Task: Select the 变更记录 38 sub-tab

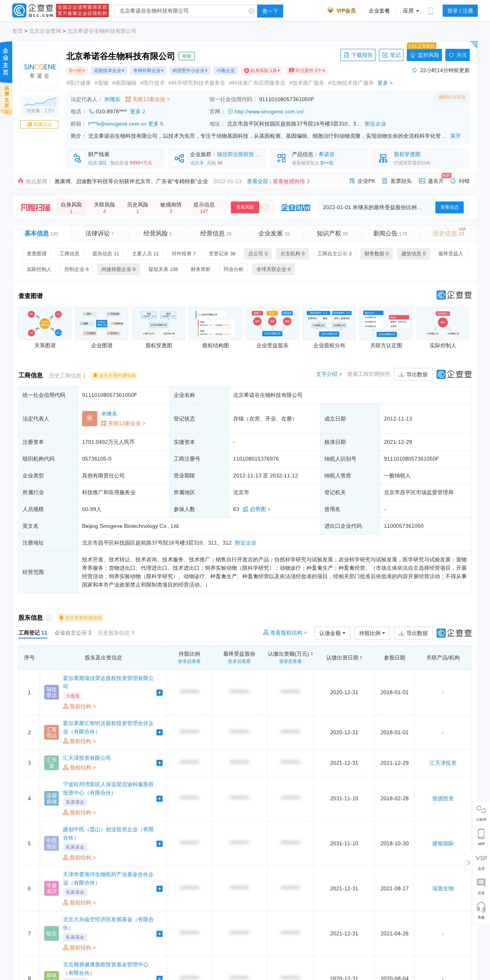Action: 222,253
